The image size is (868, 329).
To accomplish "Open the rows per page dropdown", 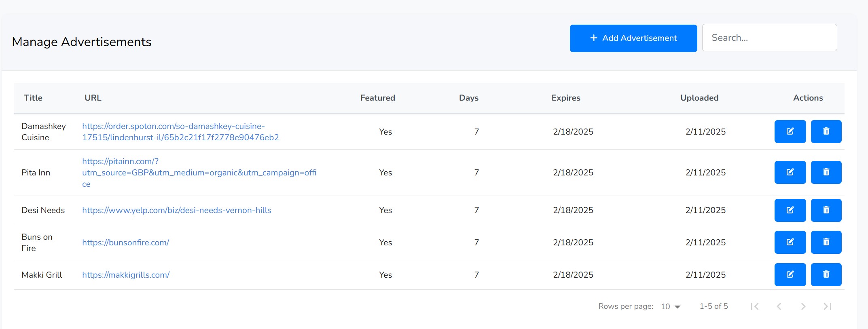I will tap(670, 306).
